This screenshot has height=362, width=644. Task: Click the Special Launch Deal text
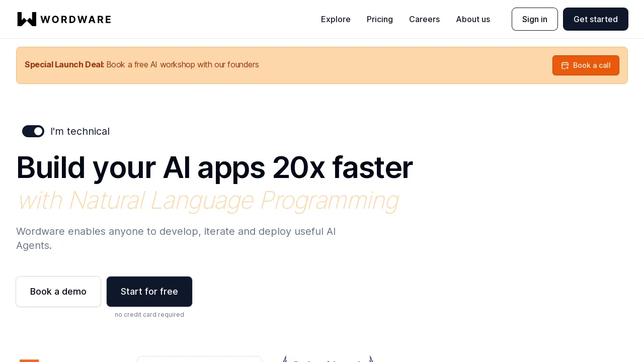pos(64,64)
